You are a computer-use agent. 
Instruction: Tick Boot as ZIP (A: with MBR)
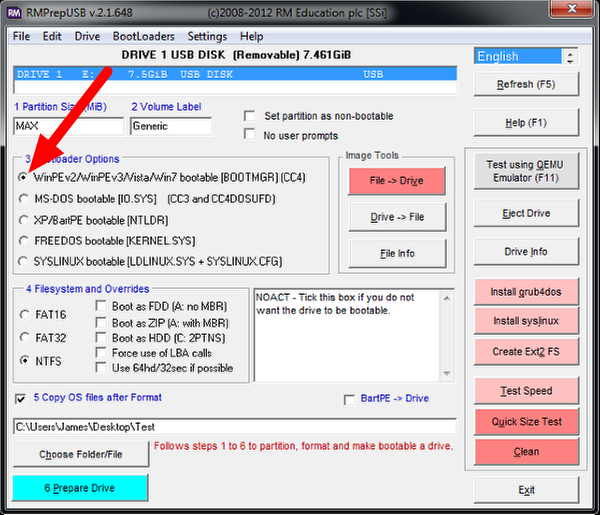pyautogui.click(x=101, y=323)
